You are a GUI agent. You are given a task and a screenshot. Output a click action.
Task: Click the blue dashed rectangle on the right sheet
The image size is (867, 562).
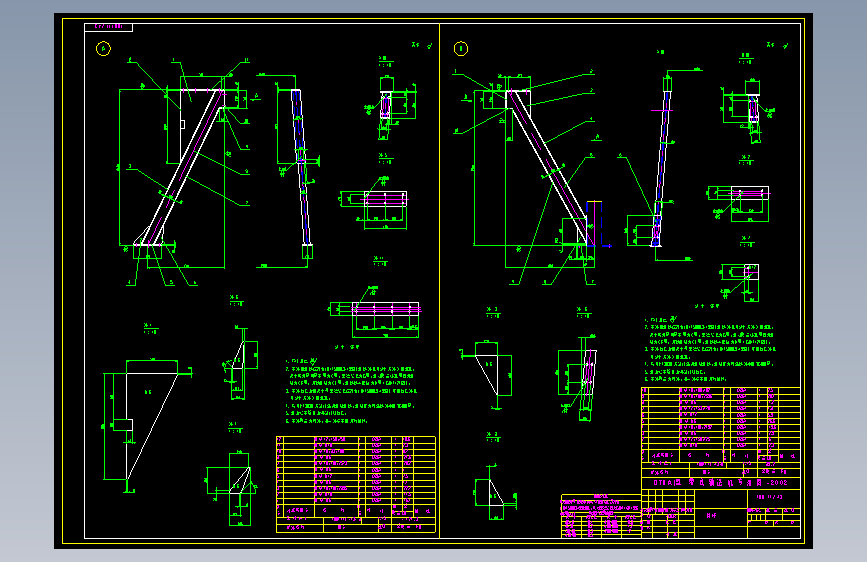tap(594, 224)
